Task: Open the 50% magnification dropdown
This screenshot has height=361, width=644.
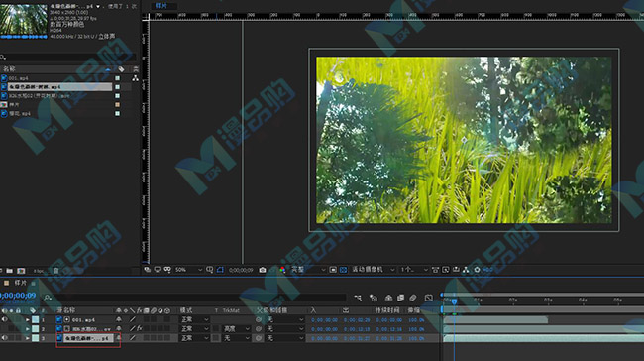Action: coord(188,270)
